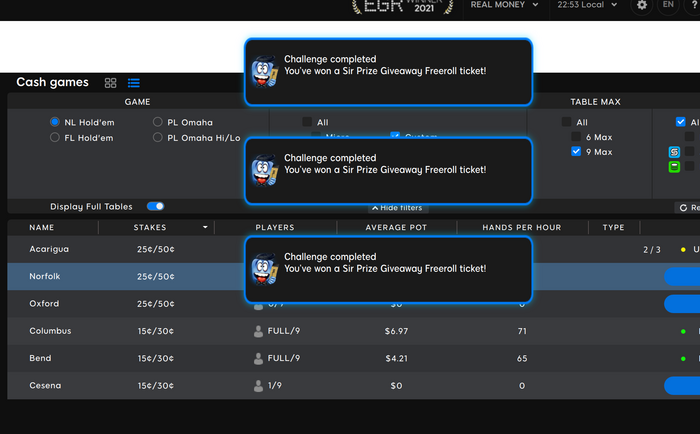
Task: Open the 22:53 Local time dropdown
Action: click(x=587, y=5)
